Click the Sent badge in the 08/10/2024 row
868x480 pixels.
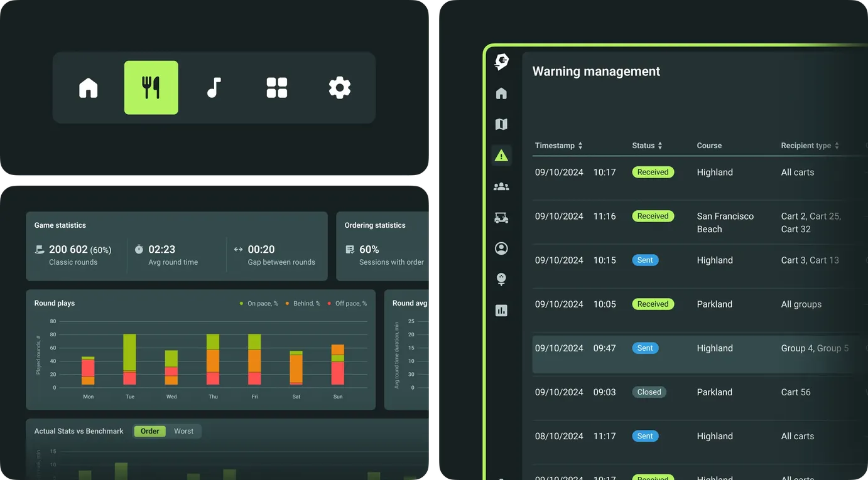[645, 435]
